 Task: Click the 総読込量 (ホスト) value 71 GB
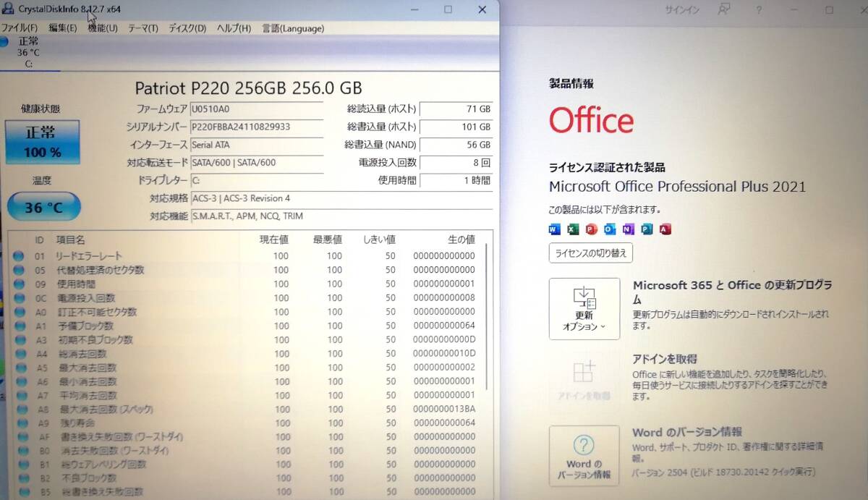[x=456, y=109]
